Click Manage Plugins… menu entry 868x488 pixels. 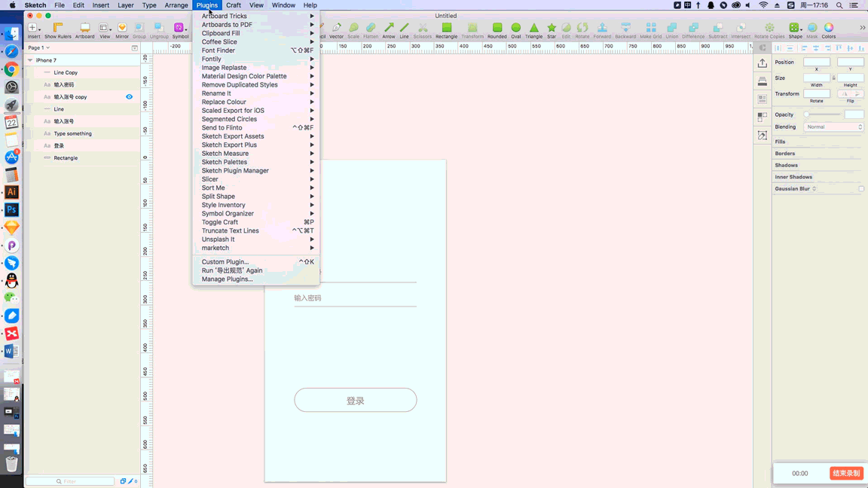point(255,279)
